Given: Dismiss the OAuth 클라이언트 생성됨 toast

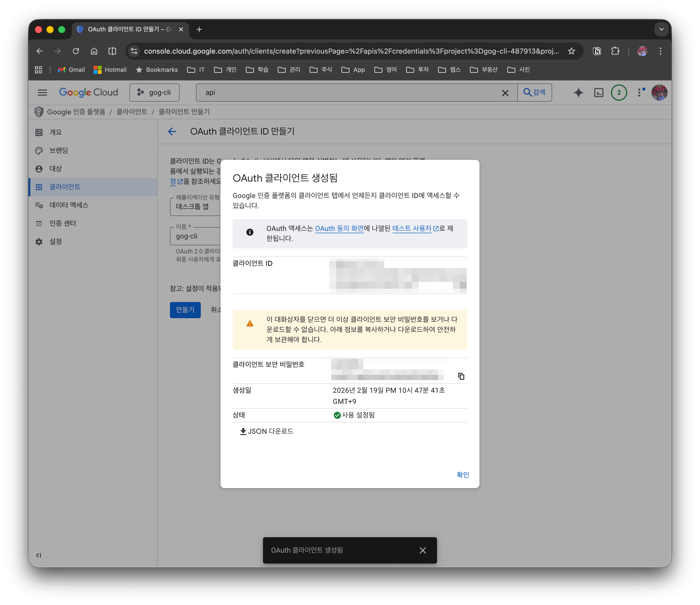Looking at the screenshot, I should click(423, 550).
